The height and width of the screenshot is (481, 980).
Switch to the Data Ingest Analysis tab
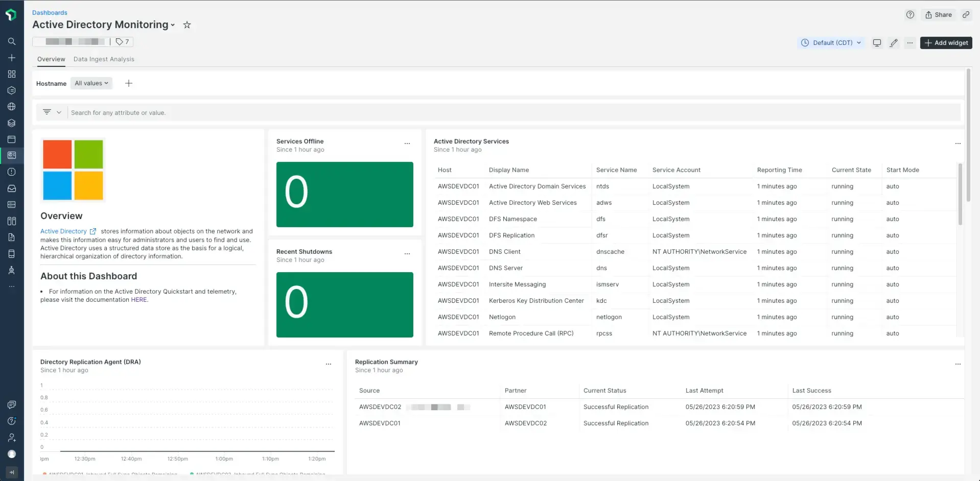(x=104, y=59)
